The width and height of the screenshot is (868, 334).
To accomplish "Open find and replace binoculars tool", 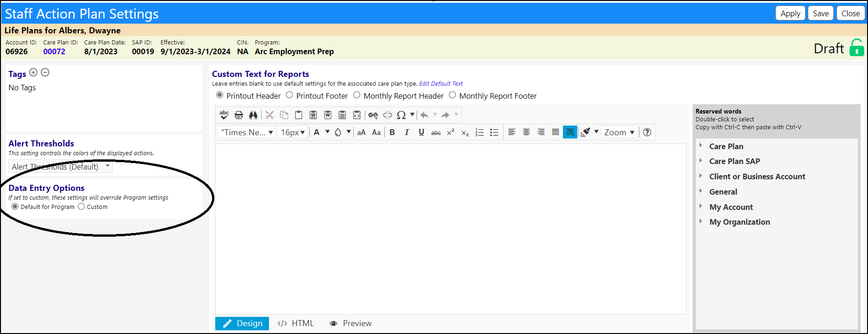I will (253, 115).
